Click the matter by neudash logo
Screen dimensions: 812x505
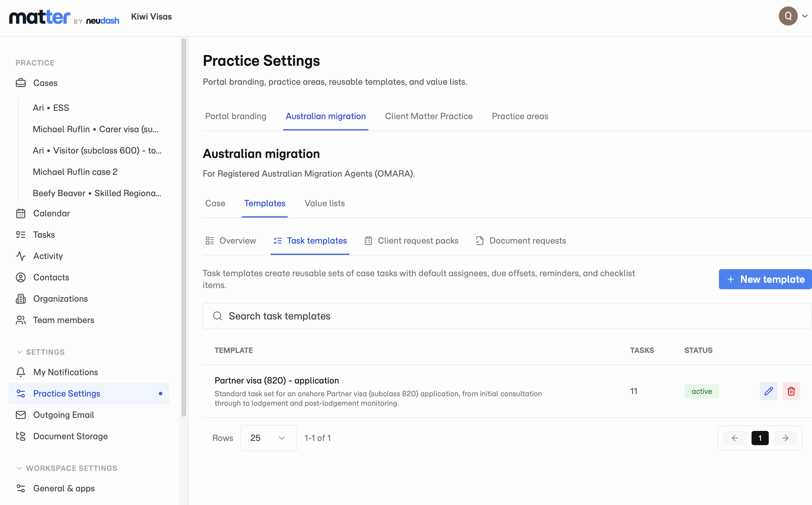pos(64,17)
